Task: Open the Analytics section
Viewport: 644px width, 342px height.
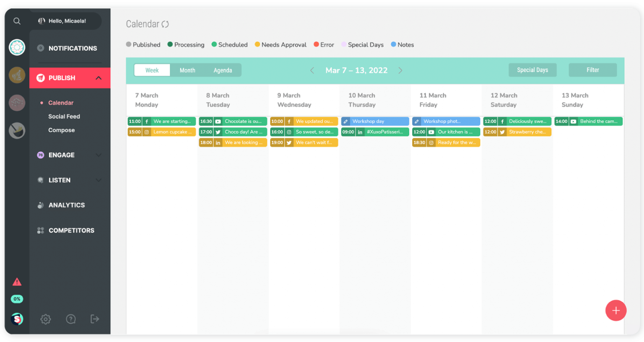Action: click(66, 205)
